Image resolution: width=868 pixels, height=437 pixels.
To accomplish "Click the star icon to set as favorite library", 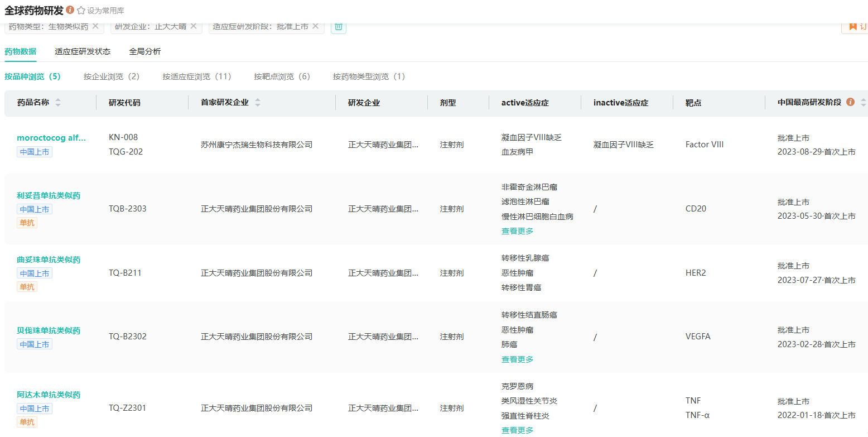I will pos(81,11).
